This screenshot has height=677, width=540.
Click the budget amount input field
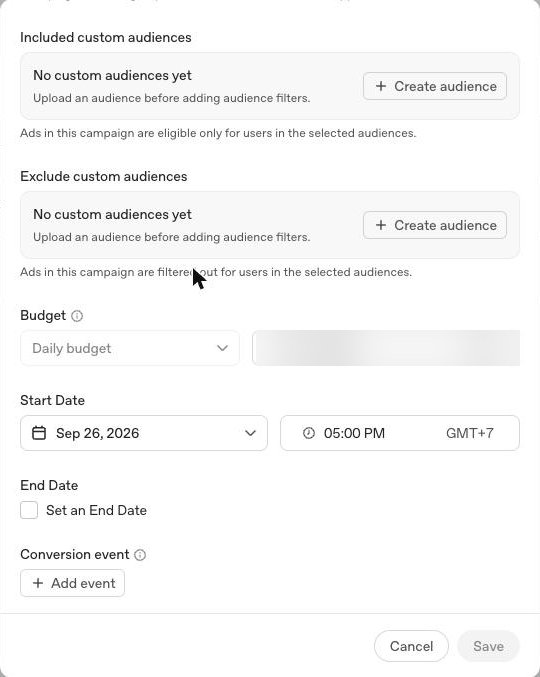tap(386, 348)
